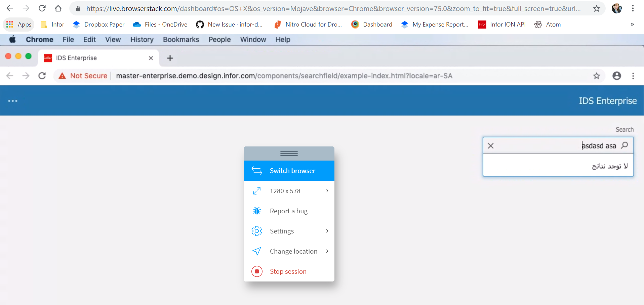Clear the search field with X icon
The image size is (644, 305).
(491, 146)
